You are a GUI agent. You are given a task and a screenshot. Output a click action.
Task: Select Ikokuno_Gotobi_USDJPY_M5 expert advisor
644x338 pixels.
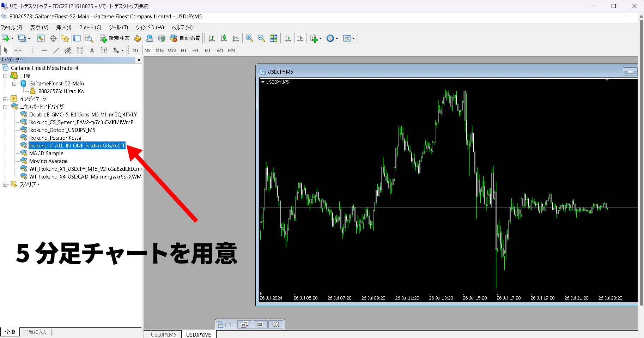(62, 130)
